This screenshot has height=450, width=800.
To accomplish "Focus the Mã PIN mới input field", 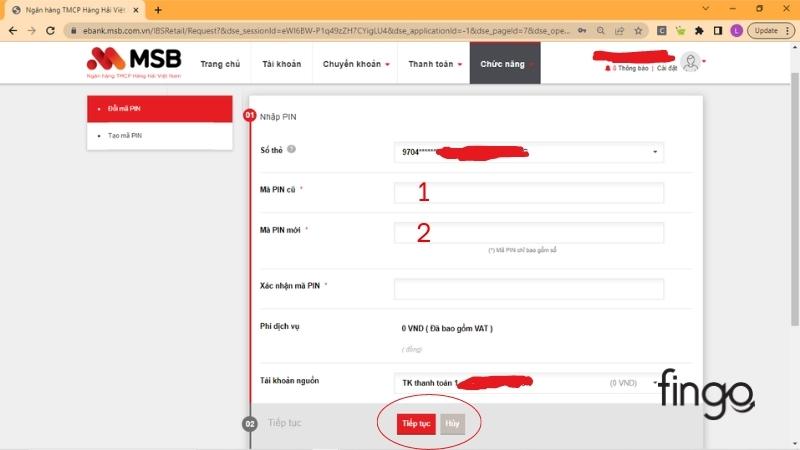I will pyautogui.click(x=529, y=233).
